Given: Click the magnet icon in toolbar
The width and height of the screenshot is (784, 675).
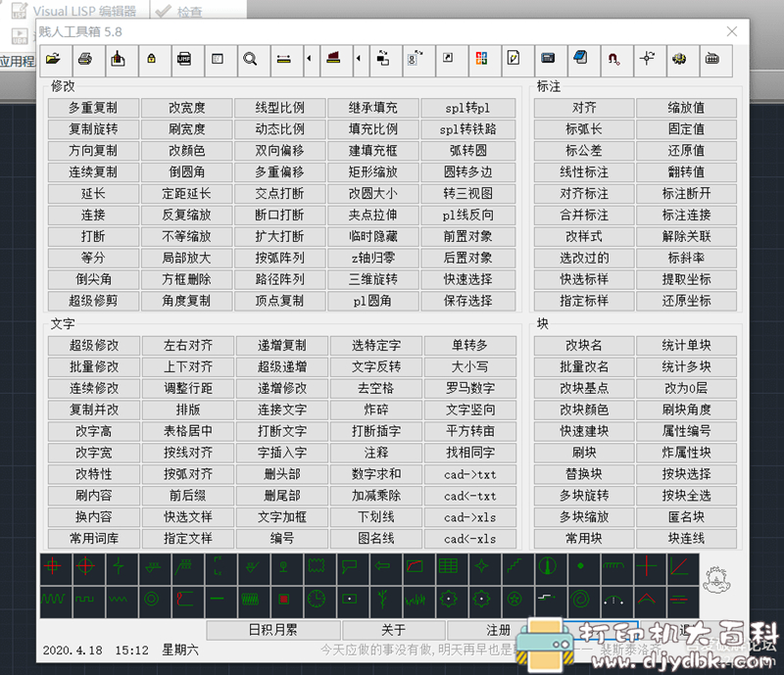Looking at the screenshot, I should pos(616,60).
